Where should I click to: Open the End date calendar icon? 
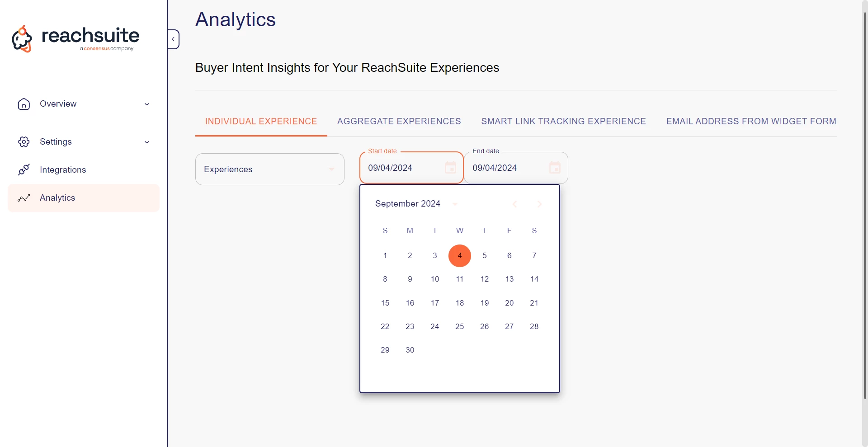coord(555,168)
